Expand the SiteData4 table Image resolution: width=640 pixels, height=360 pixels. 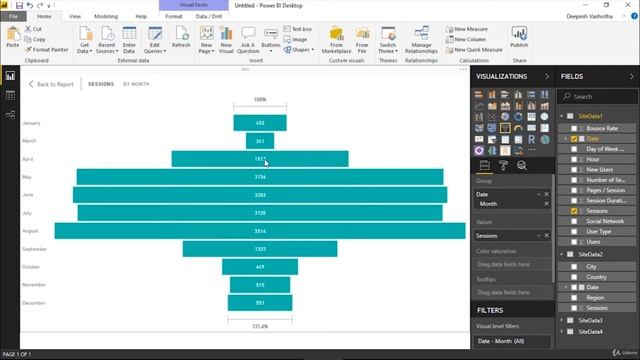(562, 331)
